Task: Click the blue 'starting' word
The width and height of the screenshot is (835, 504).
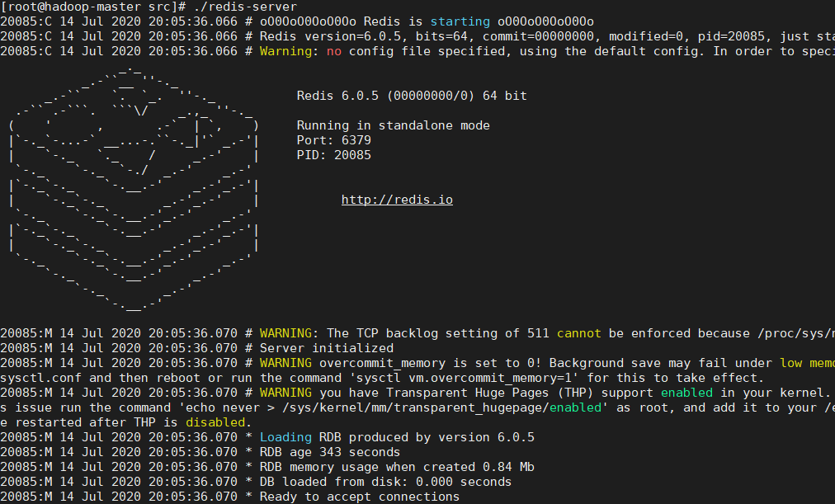Action: click(460, 21)
